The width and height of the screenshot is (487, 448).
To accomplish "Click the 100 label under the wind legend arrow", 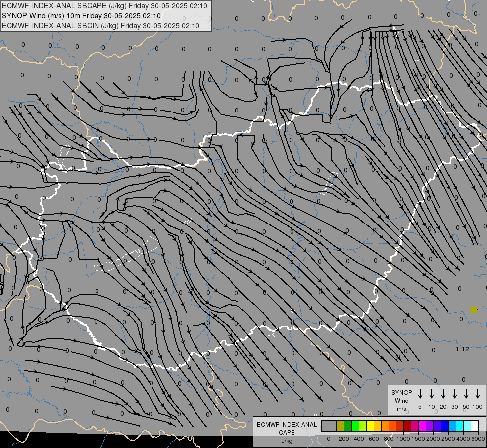I will (x=478, y=407).
